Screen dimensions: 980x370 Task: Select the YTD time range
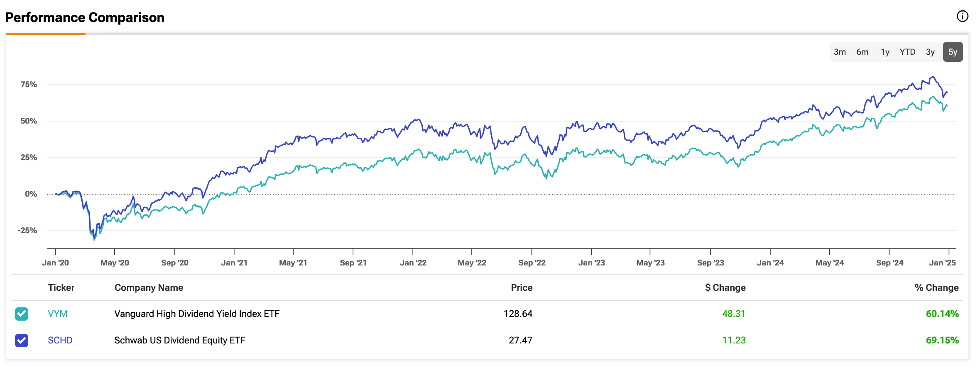907,52
